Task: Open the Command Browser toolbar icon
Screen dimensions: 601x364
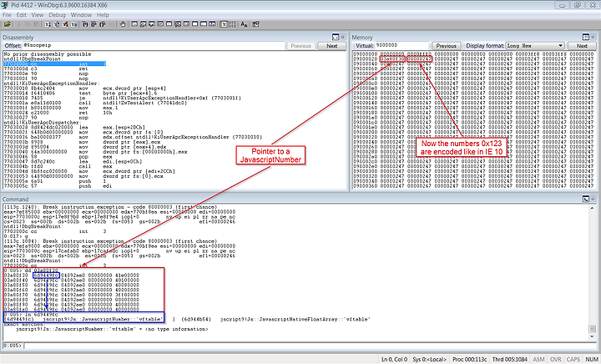Action: [212, 24]
